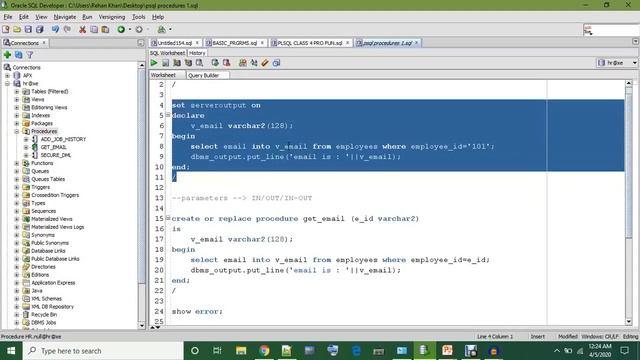
Task: Collapse code block at line 15
Action: [x=168, y=218]
